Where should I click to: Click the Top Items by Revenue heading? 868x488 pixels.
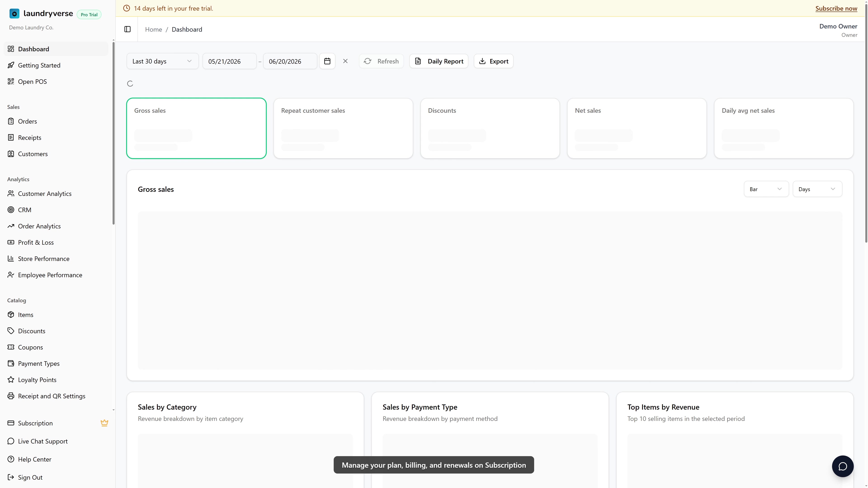click(x=663, y=407)
